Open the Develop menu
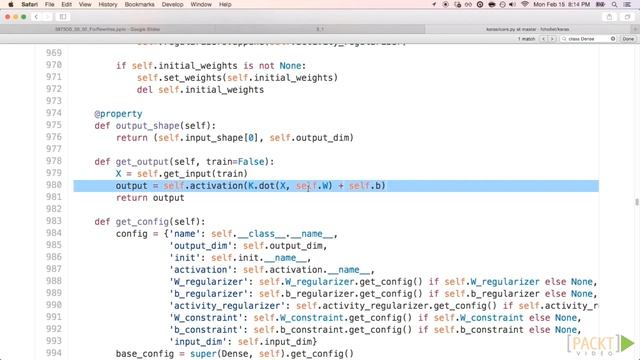640x360 pixels. (172, 4)
